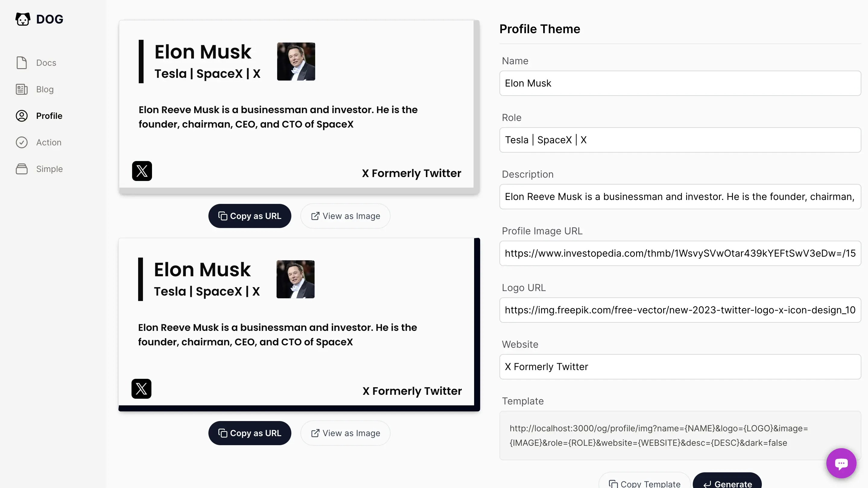Click the X logo on light preview card
Viewport: 868px width, 488px height.
[x=142, y=171]
